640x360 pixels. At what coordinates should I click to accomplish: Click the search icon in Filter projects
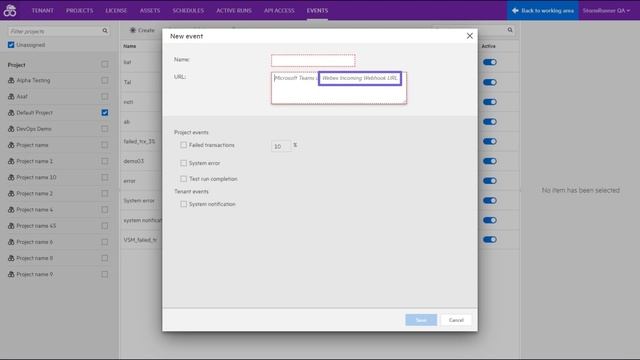click(x=105, y=31)
